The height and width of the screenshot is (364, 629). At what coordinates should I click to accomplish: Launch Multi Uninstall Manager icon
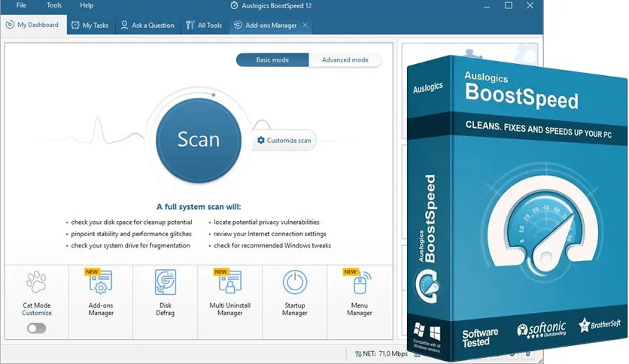tap(230, 282)
